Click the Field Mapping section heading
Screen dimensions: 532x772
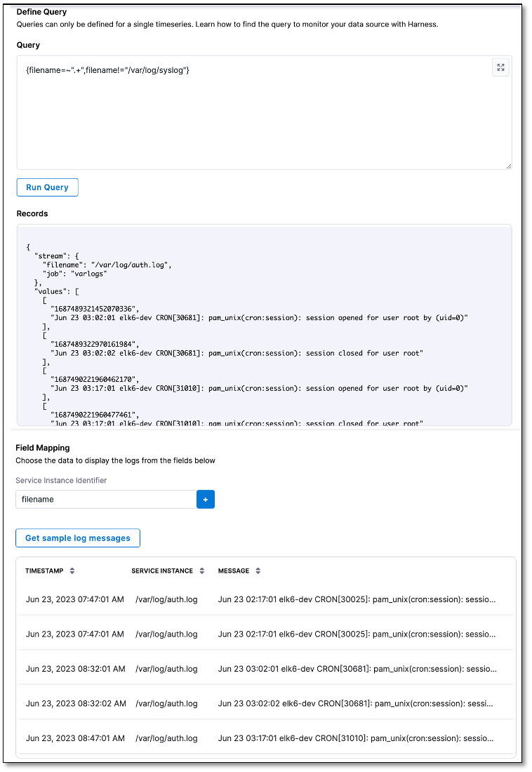[x=43, y=447]
